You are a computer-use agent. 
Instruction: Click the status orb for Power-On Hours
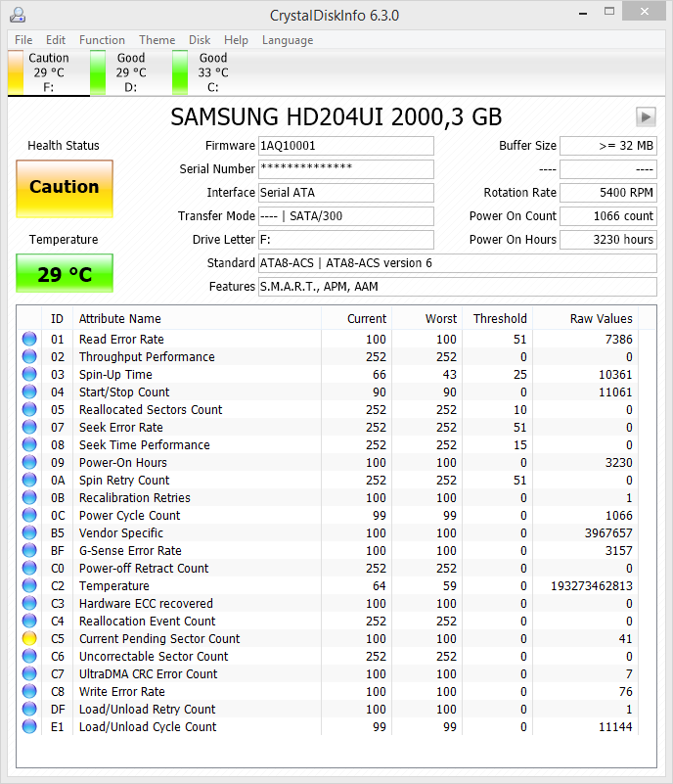point(29,463)
